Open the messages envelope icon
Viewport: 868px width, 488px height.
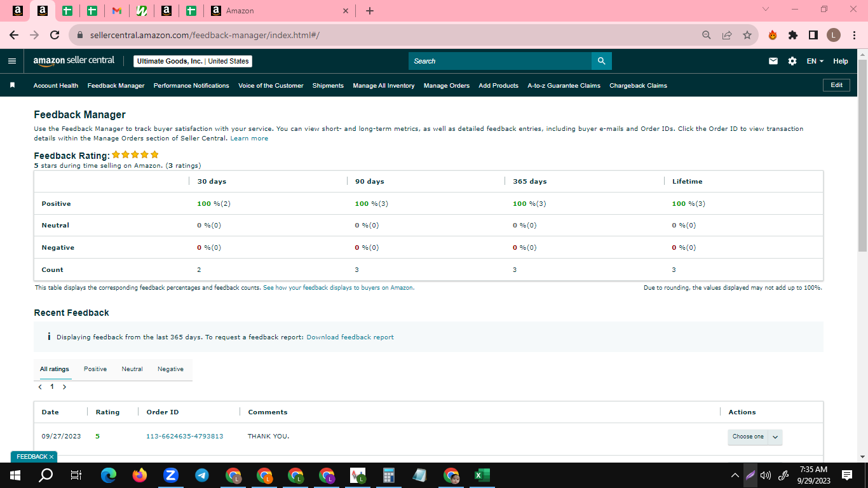[x=773, y=61]
